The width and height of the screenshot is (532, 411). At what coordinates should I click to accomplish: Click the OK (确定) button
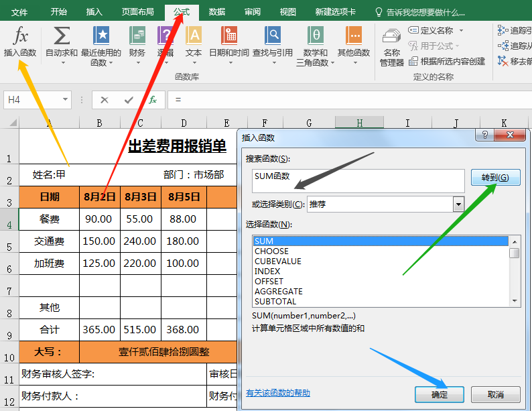coord(440,395)
